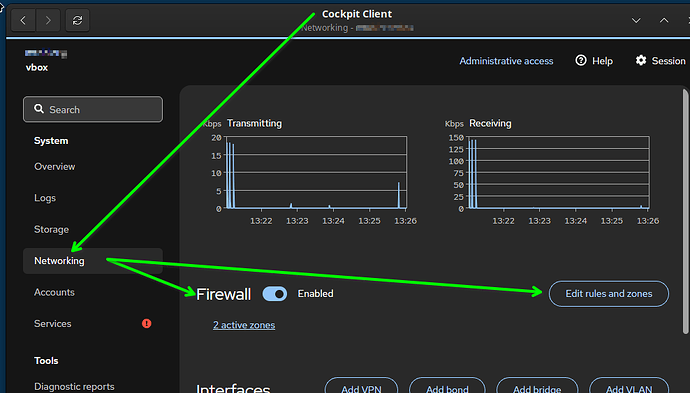
Task: Click the Help label
Action: [602, 61]
